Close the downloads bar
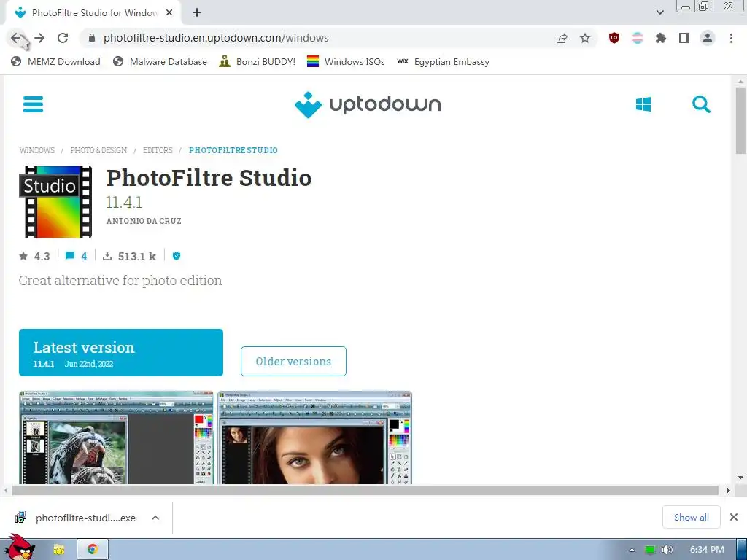 pyautogui.click(x=734, y=517)
